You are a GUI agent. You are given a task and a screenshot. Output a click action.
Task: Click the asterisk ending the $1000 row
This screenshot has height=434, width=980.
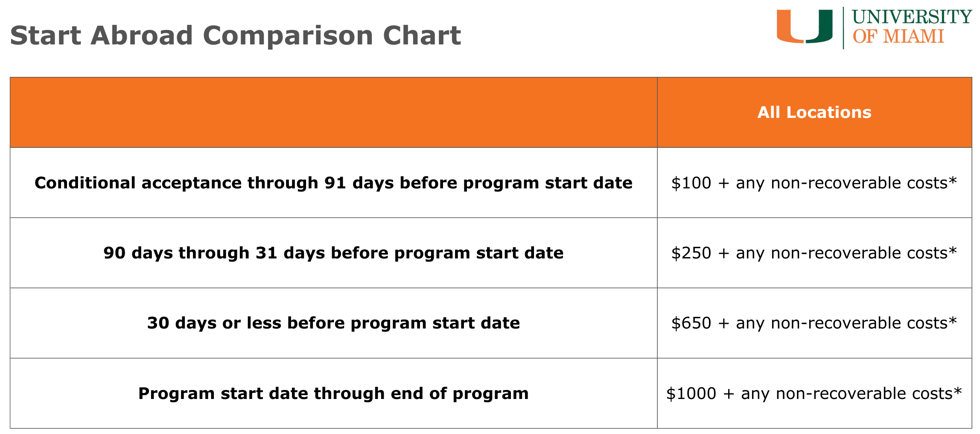pyautogui.click(x=957, y=391)
